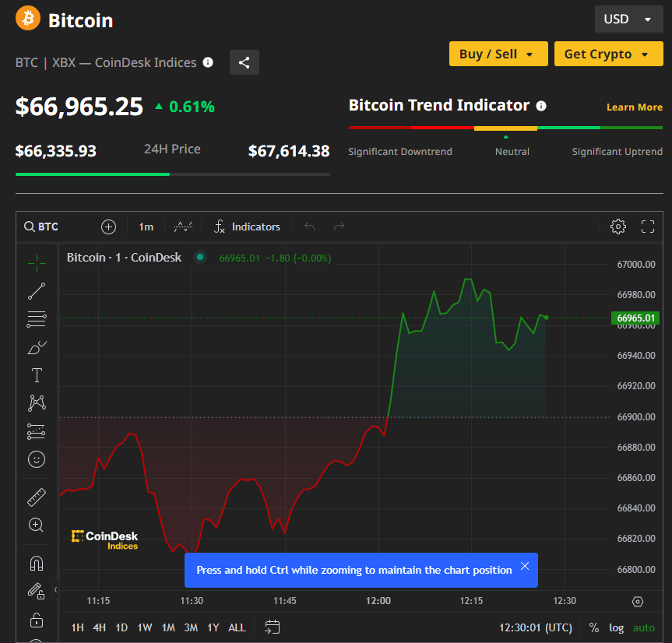
Task: Click the Bitcoin Trend Indicator gauge bar
Action: pyautogui.click(x=505, y=128)
